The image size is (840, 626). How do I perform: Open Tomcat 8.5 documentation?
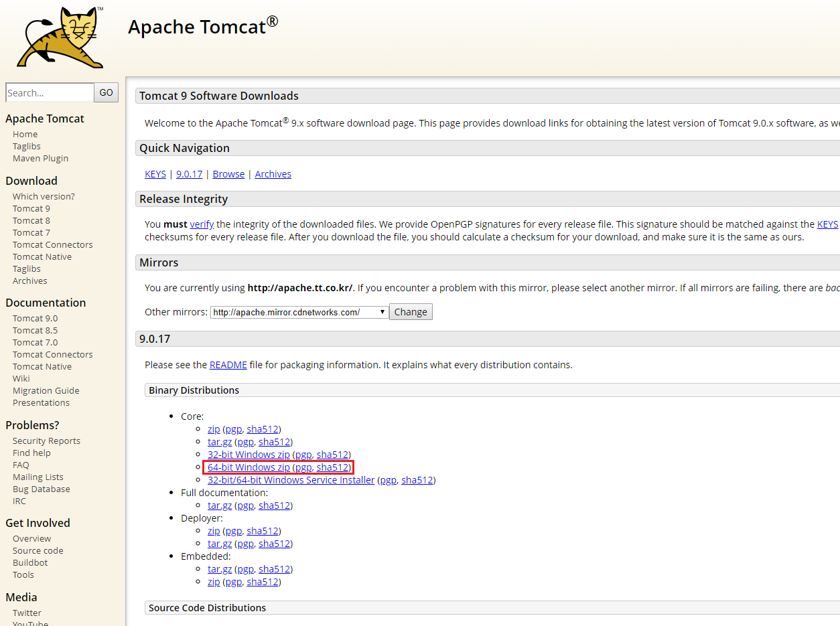(36, 330)
